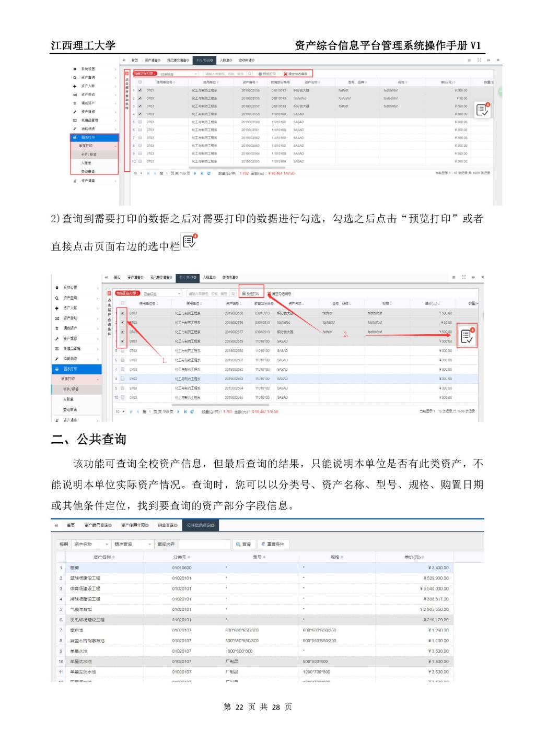The width and height of the screenshot is (535, 756).
Task: Click the page number field in top screenshot pager
Action: [167, 173]
